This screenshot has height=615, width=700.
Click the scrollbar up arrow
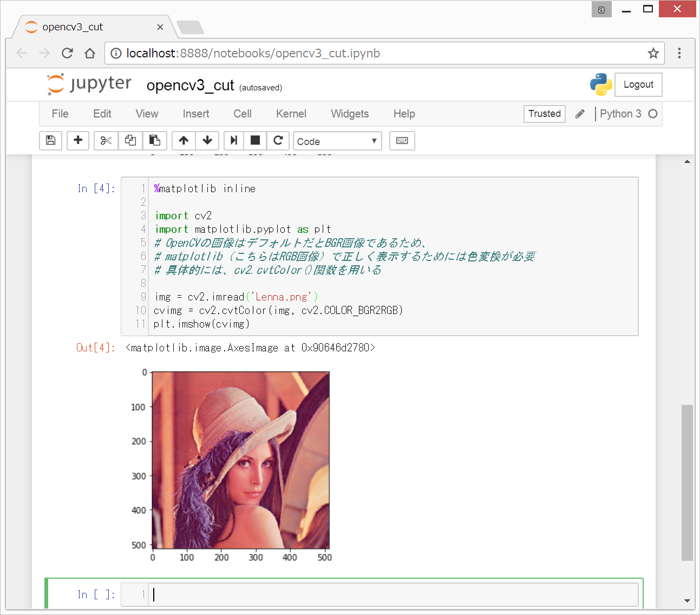687,161
